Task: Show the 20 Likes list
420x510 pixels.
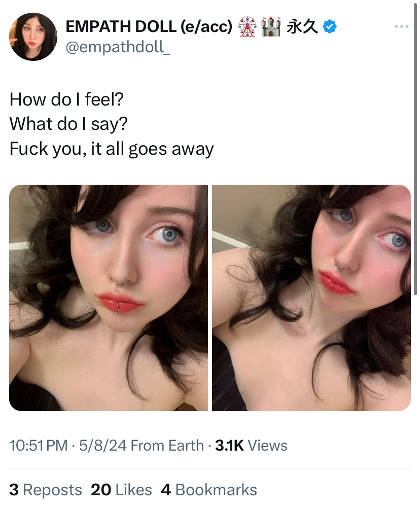Action: pos(121,490)
